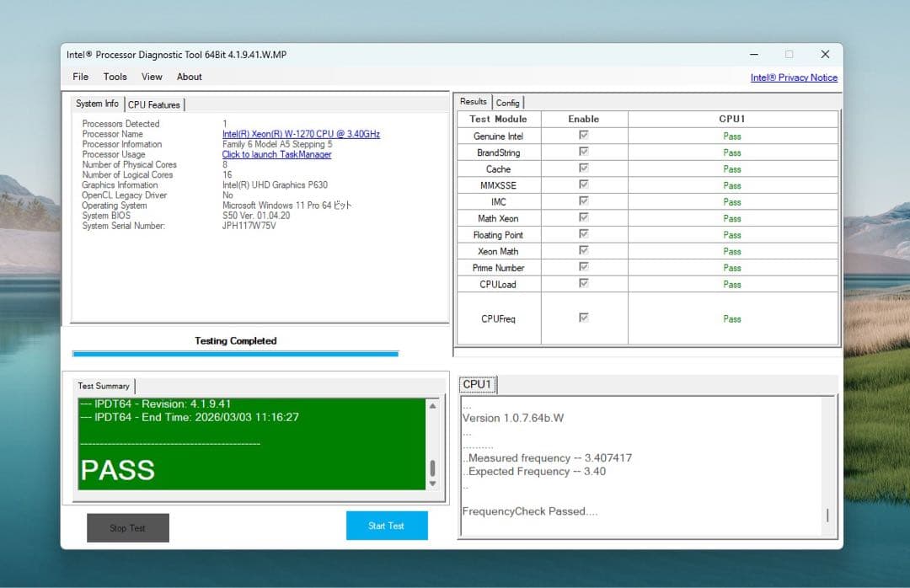Click the Stop Test button
This screenshot has height=588, width=910.
tap(128, 528)
